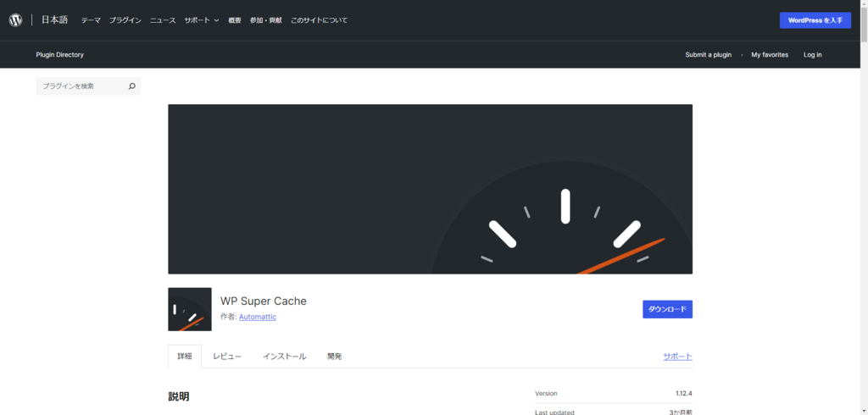Image resolution: width=868 pixels, height=415 pixels.
Task: Go to Plugin Directory
Action: pyautogui.click(x=60, y=55)
